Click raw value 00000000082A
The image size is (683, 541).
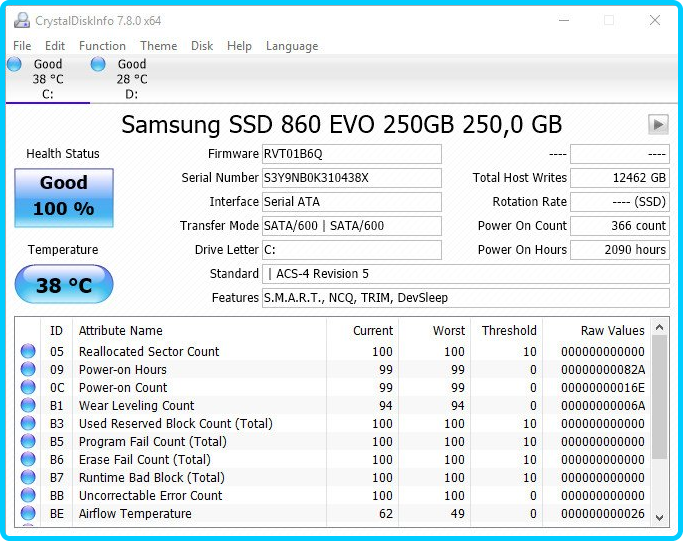click(x=603, y=369)
